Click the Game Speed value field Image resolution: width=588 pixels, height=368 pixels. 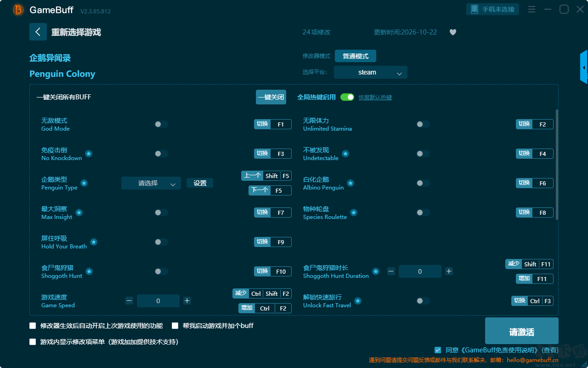pos(158,301)
